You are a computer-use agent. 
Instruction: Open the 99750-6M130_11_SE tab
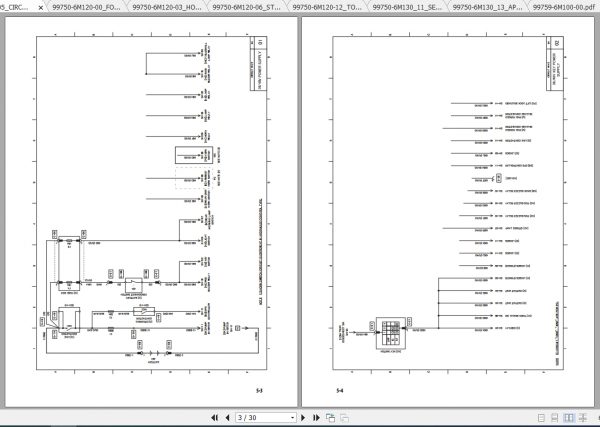[x=407, y=7]
